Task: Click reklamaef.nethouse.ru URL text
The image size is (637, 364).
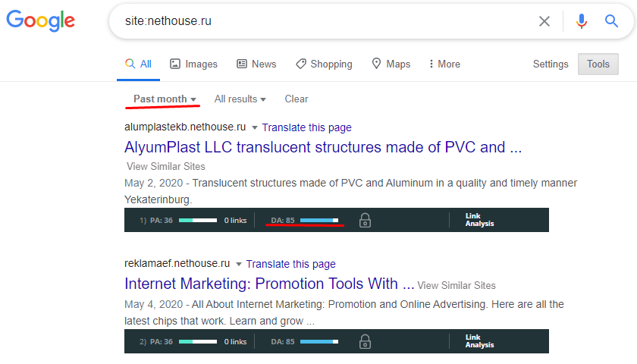Action: point(177,264)
